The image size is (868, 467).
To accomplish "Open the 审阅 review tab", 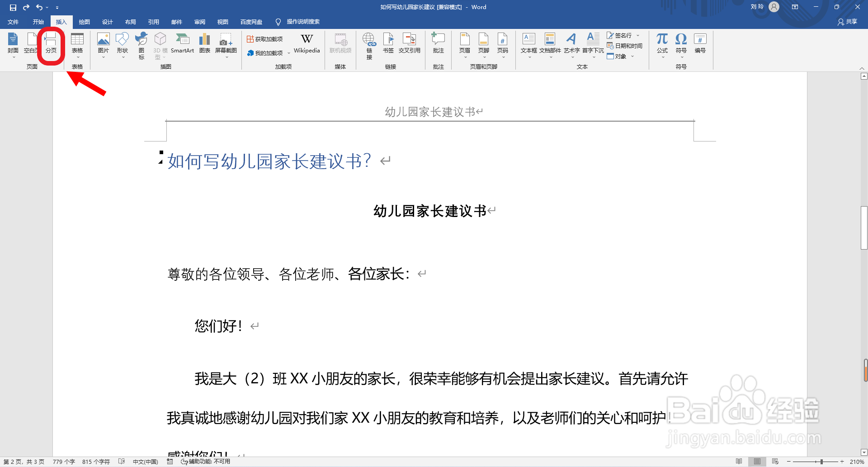I will 199,21.
